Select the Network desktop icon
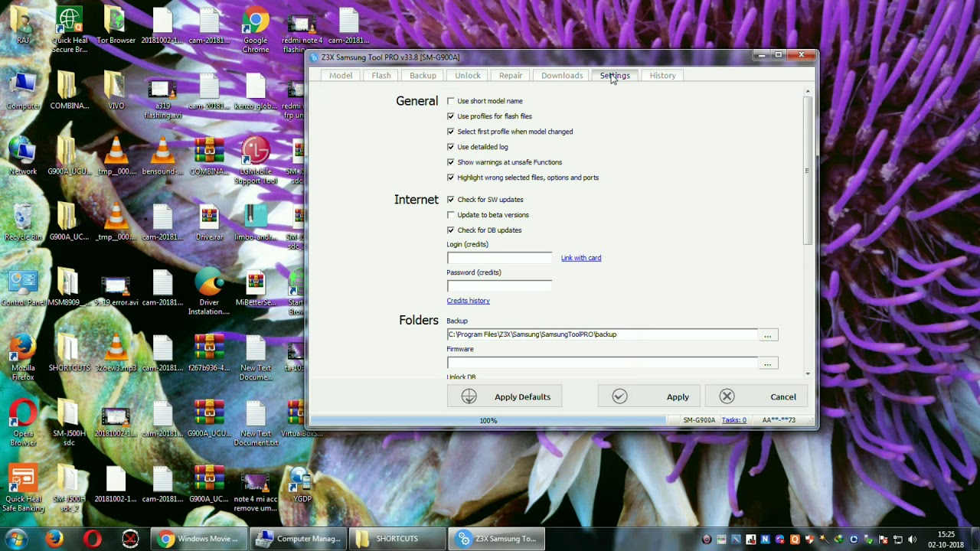Viewport: 980px width, 551px height. click(23, 157)
